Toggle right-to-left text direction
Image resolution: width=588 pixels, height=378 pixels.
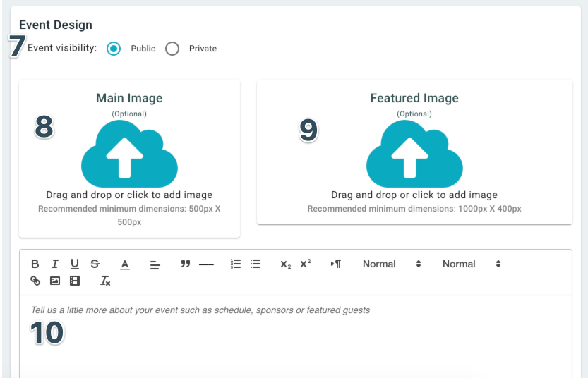click(x=335, y=264)
